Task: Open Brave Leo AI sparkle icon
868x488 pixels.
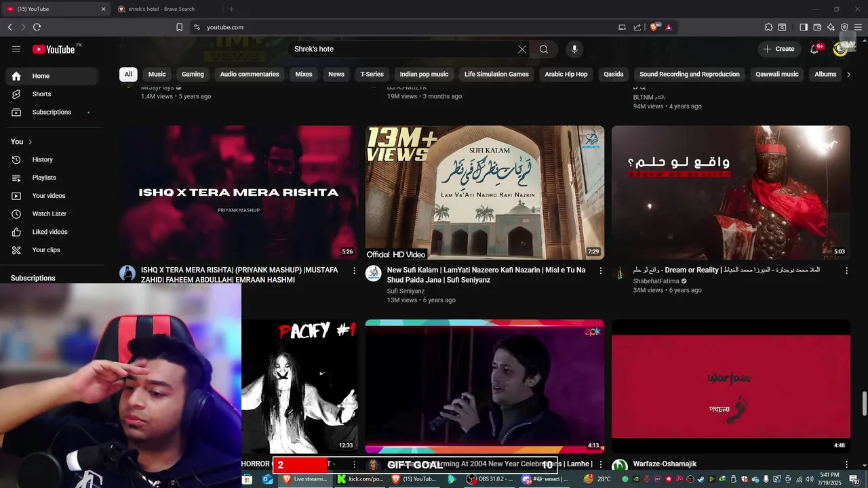Action: (831, 27)
